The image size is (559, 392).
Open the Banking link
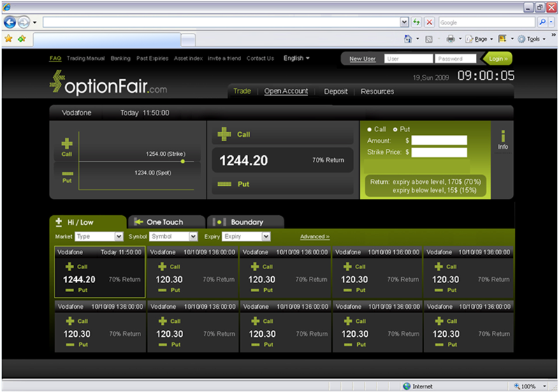point(120,58)
